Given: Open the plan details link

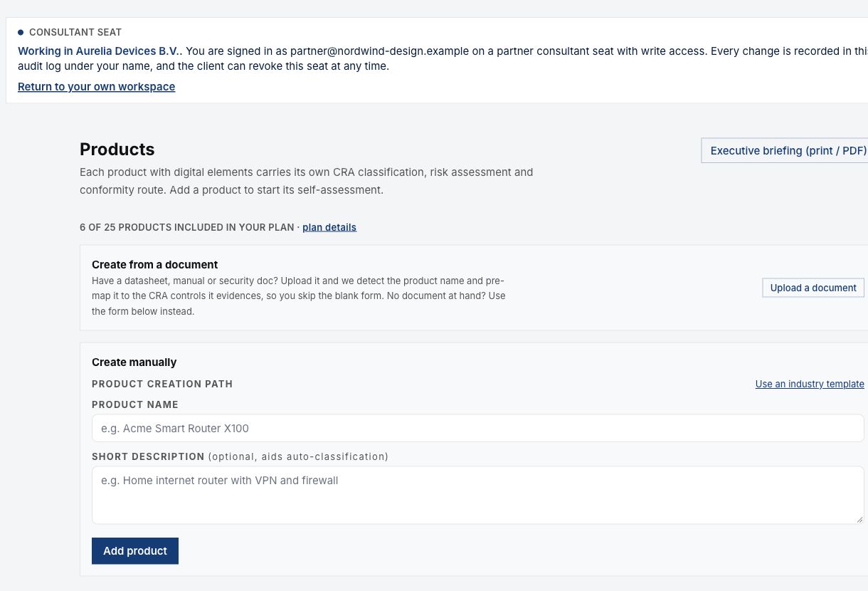Looking at the screenshot, I should coord(329,227).
